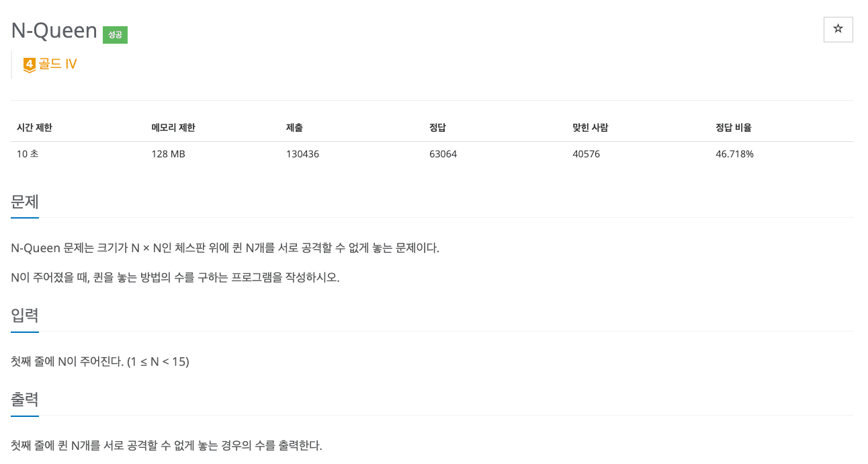This screenshot has width=868, height=464.
Task: Click the N-Queen problem title
Action: click(54, 30)
